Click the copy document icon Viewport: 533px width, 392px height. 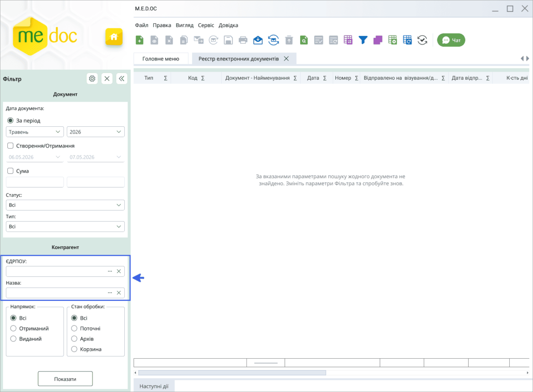pyautogui.click(x=184, y=40)
